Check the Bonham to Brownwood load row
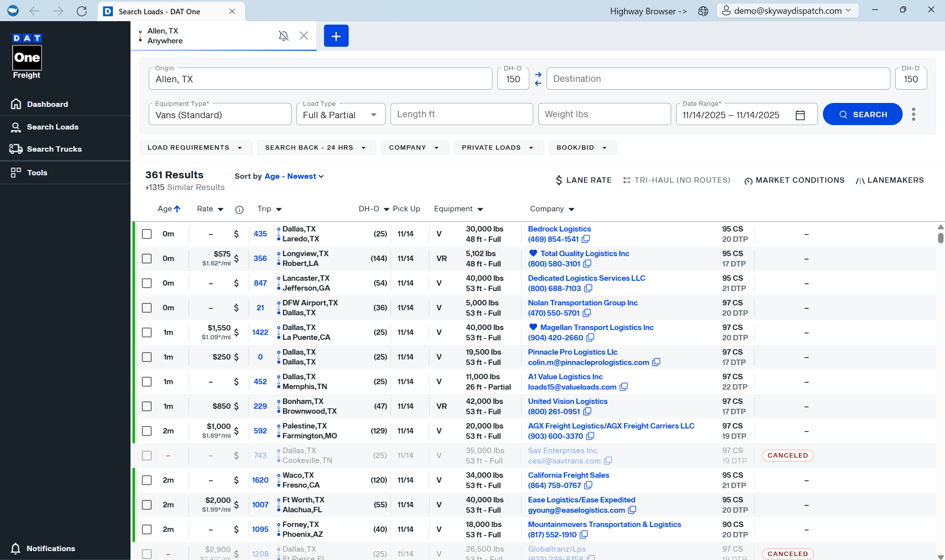The height and width of the screenshot is (560, 945). coord(146,406)
